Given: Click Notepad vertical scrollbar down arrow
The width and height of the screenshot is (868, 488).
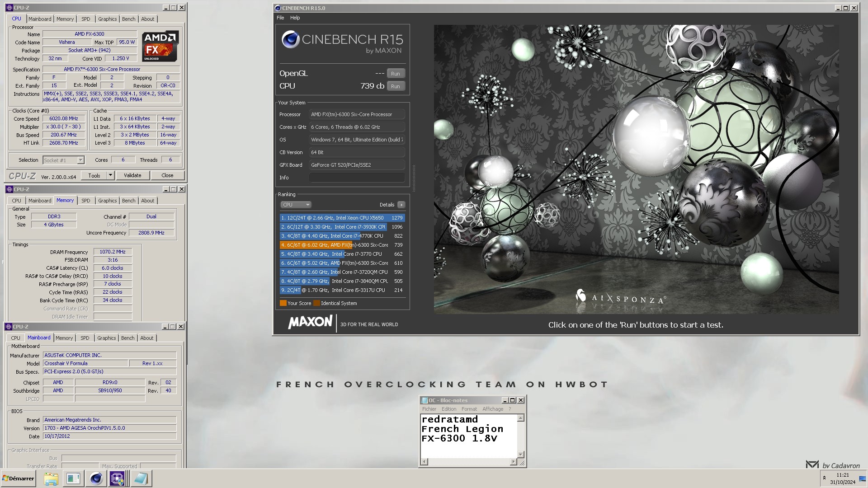Looking at the screenshot, I should click(520, 455).
